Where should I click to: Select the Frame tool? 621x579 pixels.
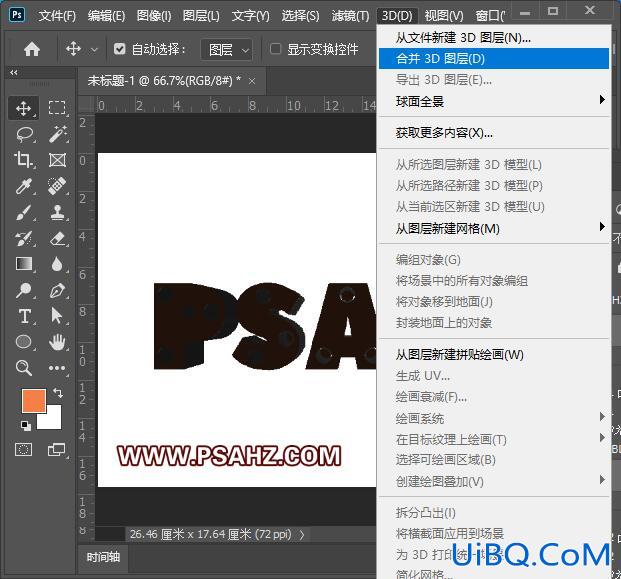coord(57,160)
